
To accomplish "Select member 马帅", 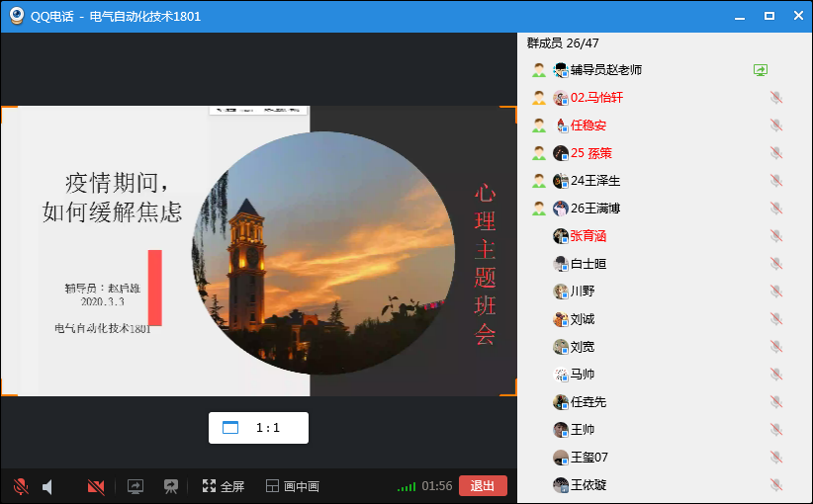I will click(x=583, y=374).
